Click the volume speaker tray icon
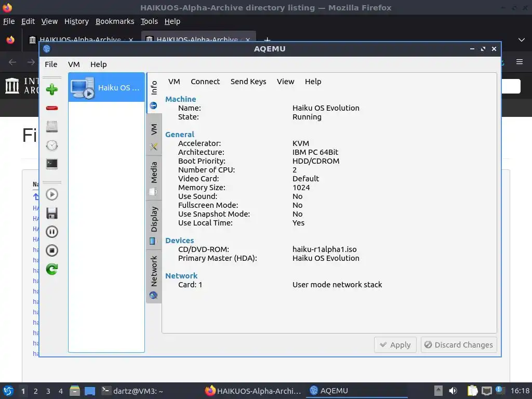Viewport: 532px width, 399px height. tap(453, 391)
